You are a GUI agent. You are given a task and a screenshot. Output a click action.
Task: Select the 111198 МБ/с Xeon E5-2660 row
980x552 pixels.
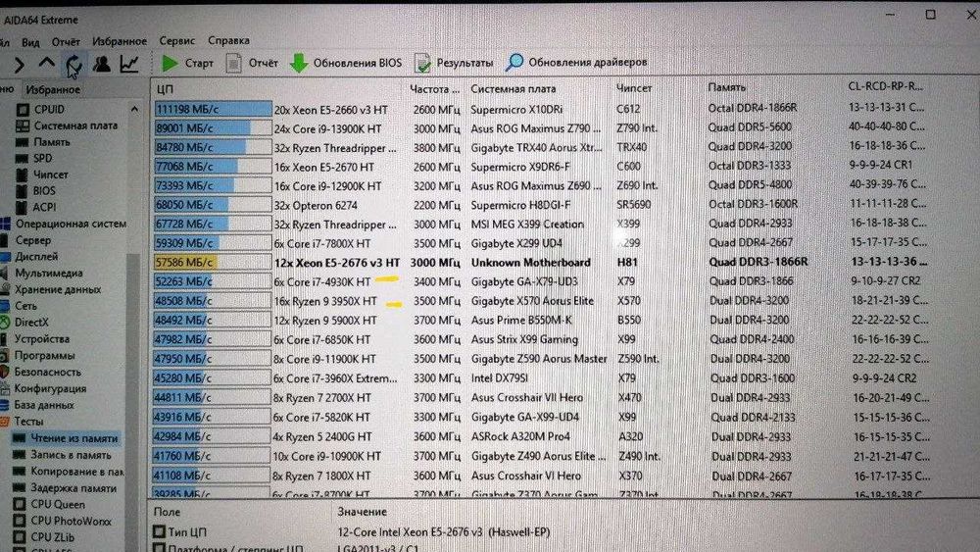coord(541,109)
